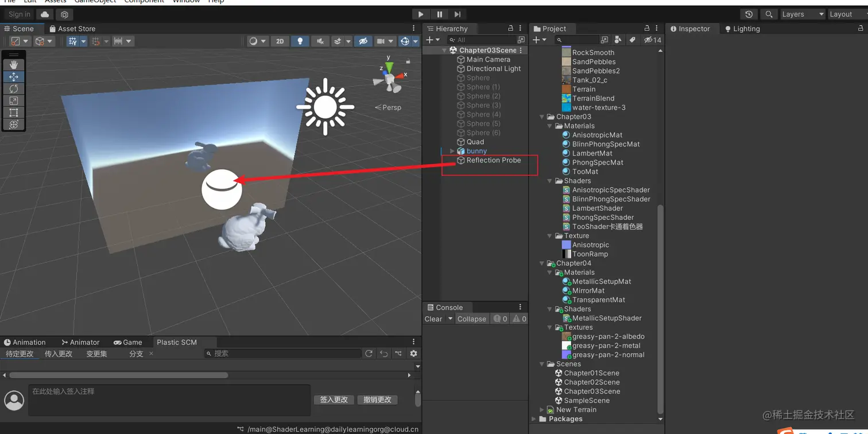The height and width of the screenshot is (434, 868).
Task: Clear the Console log
Action: pos(433,319)
